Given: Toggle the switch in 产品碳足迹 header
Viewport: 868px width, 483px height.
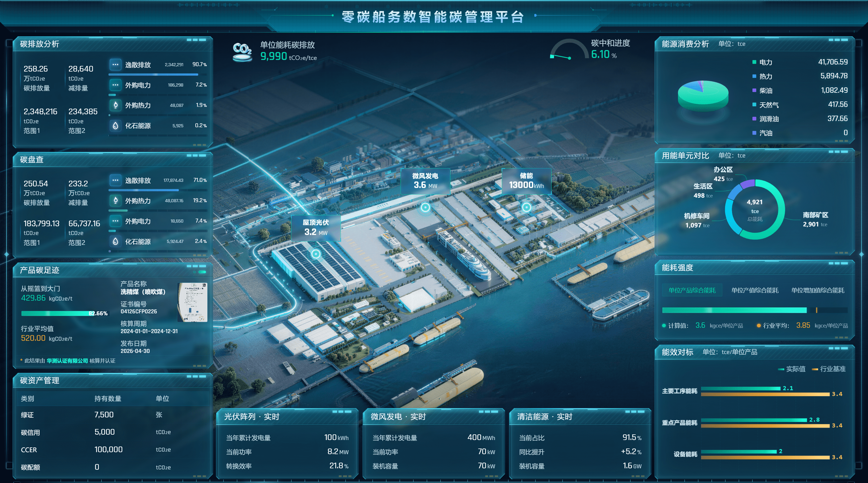Looking at the screenshot, I should point(202,272).
